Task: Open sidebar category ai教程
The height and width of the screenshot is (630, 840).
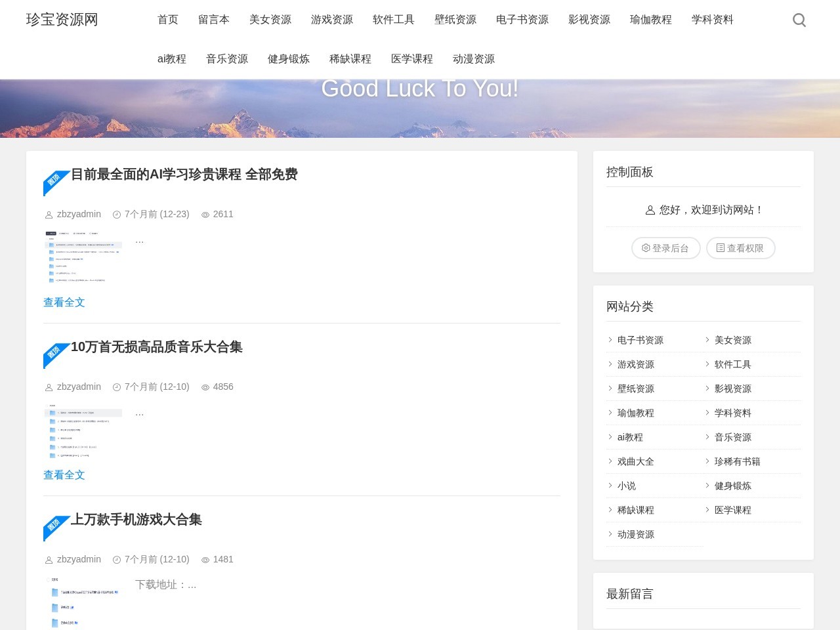Action: 630,437
